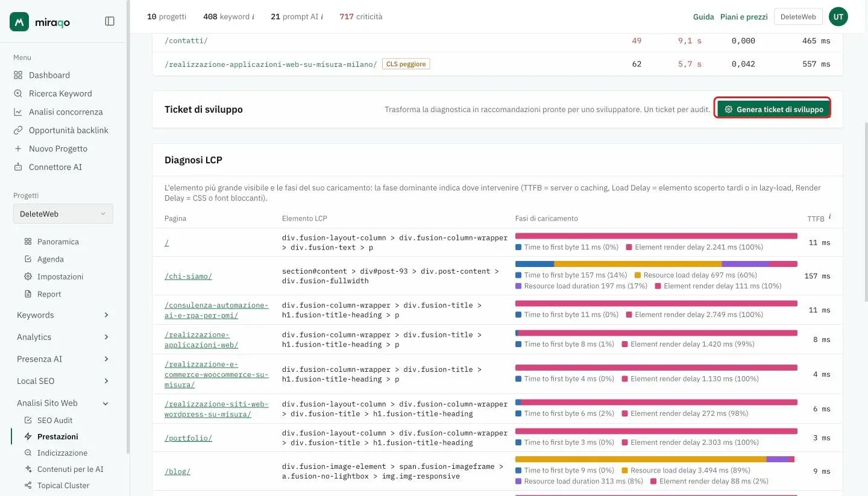Open the /chi-siamo/ page link
Screen dimensions: 868x496
pos(188,277)
